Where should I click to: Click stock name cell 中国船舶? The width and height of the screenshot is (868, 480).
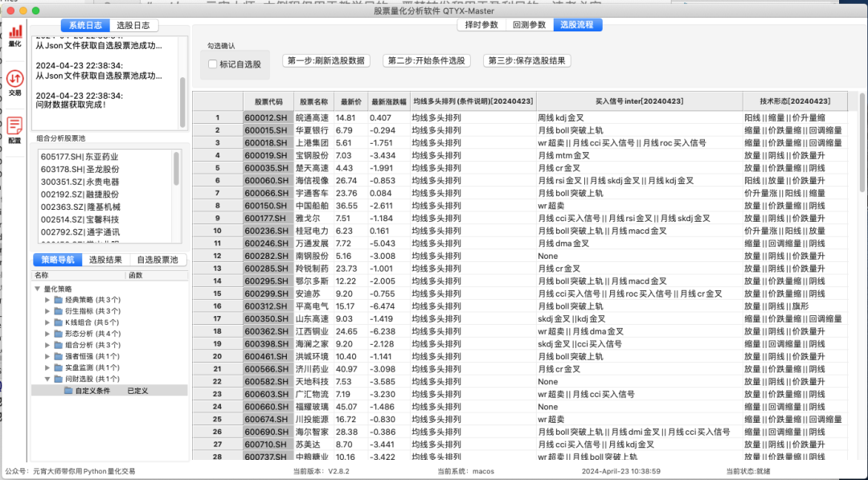click(x=314, y=206)
